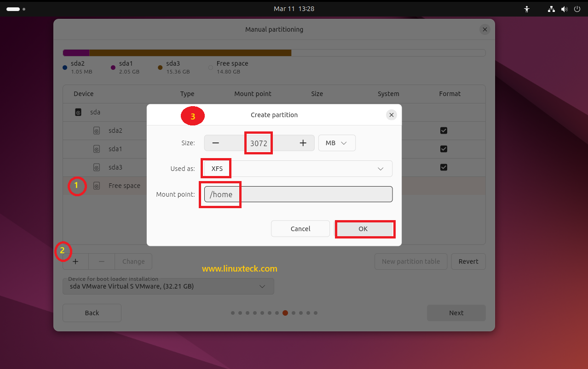Image resolution: width=588 pixels, height=369 pixels.
Task: Toggle the Format checkbox for sda3
Action: tap(444, 167)
